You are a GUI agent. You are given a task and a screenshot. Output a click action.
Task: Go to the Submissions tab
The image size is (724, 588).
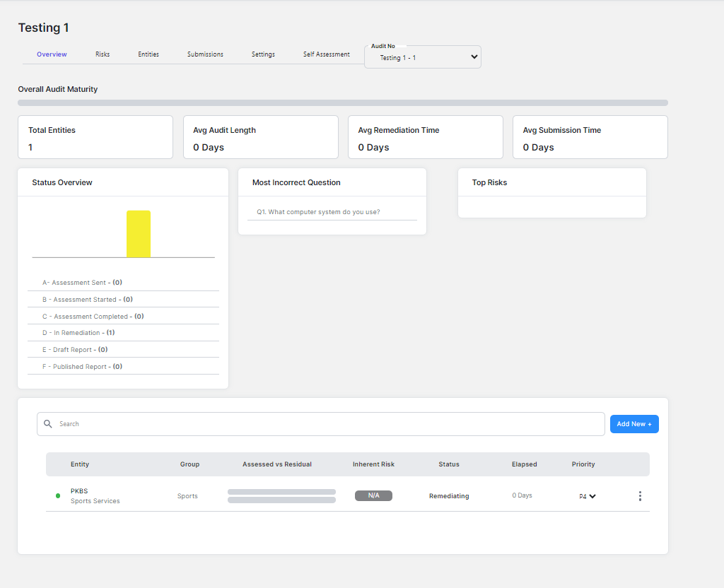tap(205, 54)
